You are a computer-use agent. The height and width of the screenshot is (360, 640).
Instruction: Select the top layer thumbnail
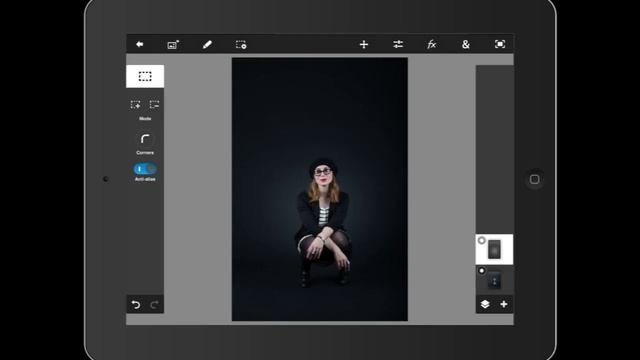(494, 249)
